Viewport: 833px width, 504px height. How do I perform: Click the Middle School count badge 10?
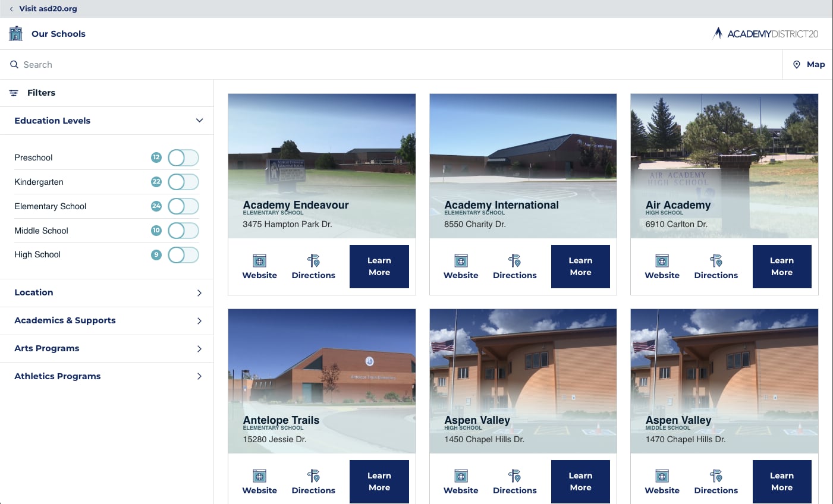pos(156,231)
